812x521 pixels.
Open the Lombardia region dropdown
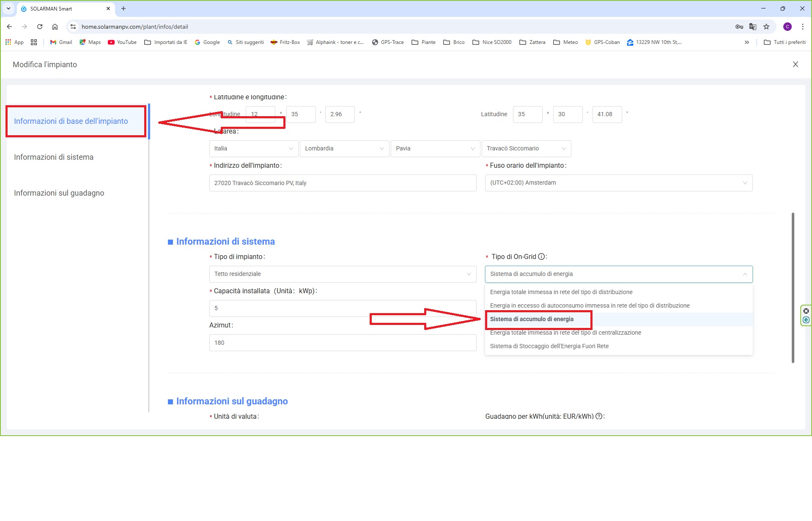coord(345,149)
